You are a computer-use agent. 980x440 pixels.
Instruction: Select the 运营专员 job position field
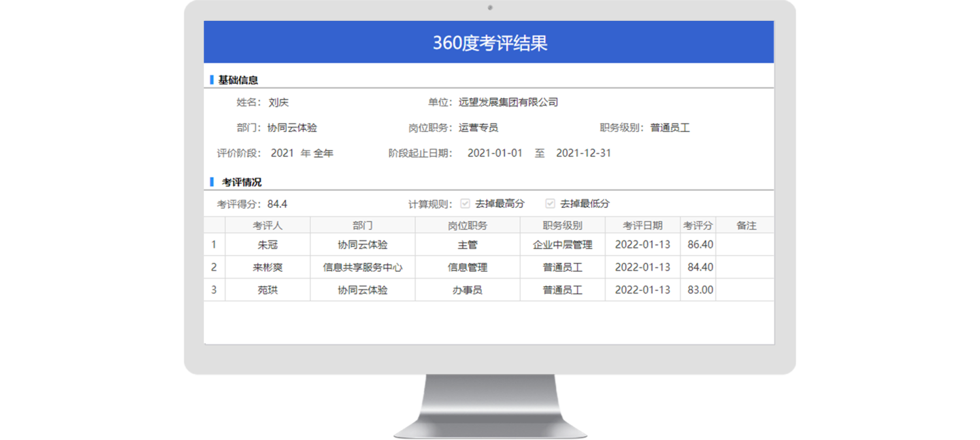pyautogui.click(x=478, y=127)
